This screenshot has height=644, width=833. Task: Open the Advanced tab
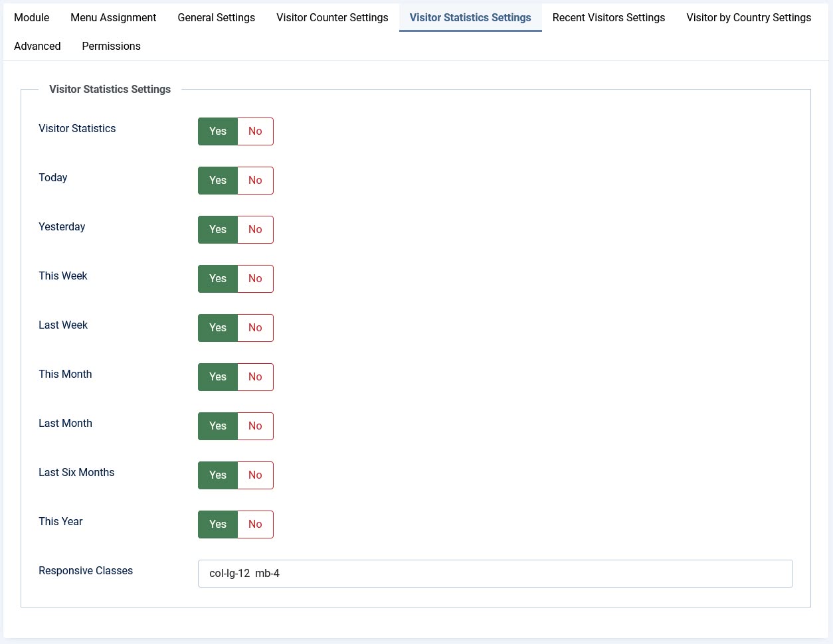[37, 46]
